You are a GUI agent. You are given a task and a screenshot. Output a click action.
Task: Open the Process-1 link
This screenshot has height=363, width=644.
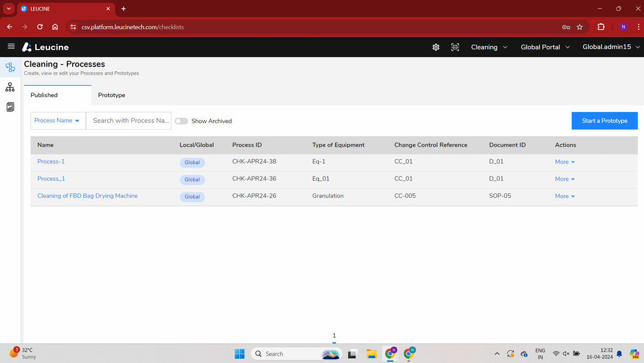pyautogui.click(x=51, y=161)
